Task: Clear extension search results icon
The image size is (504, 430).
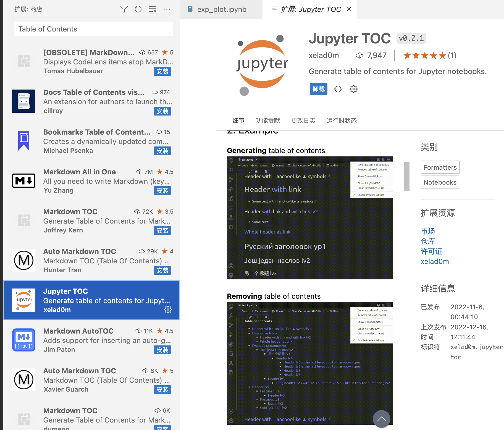Action: click(x=152, y=9)
